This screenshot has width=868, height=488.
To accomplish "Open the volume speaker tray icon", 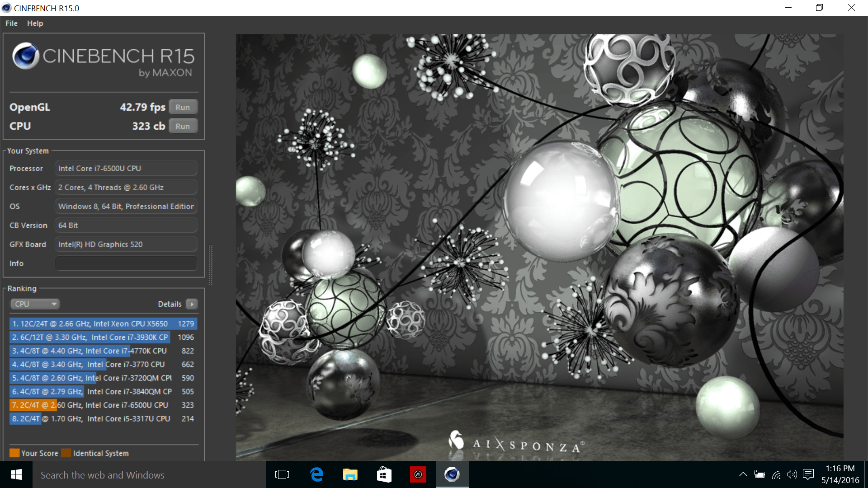I will point(792,474).
